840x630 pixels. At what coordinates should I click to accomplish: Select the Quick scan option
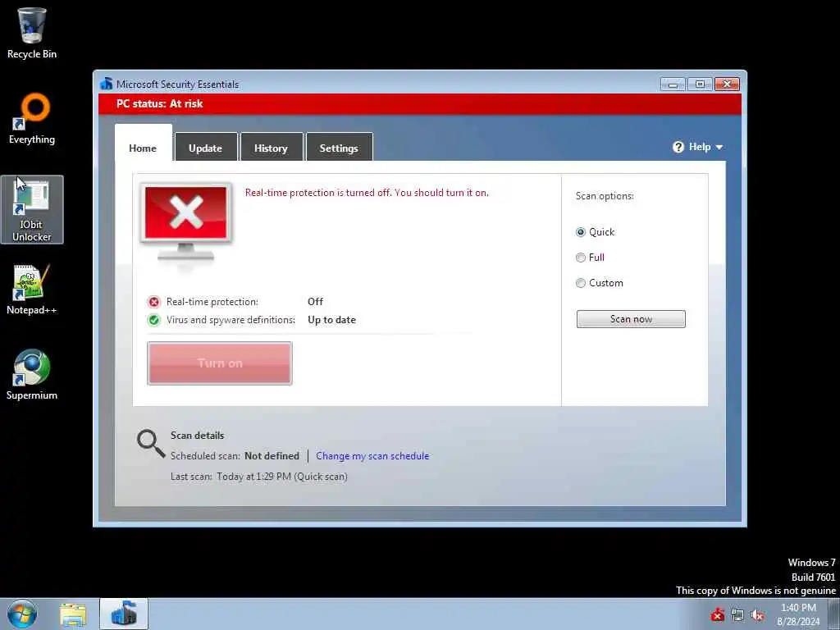(596, 232)
